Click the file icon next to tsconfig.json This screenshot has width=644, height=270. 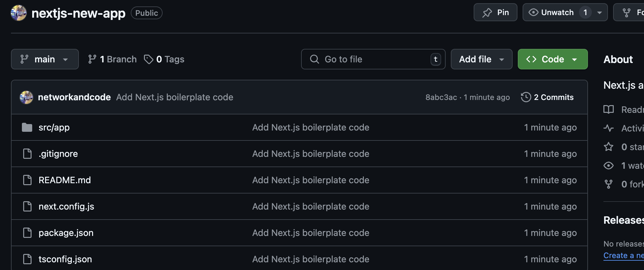pos(27,259)
